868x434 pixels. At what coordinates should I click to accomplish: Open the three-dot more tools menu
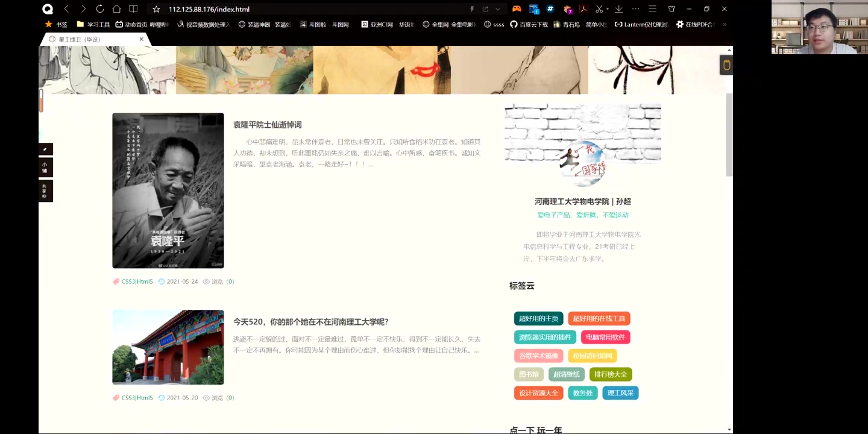click(635, 9)
